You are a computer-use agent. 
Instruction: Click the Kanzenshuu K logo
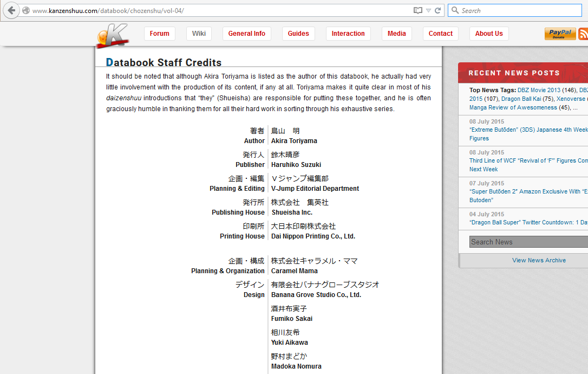coord(113,36)
